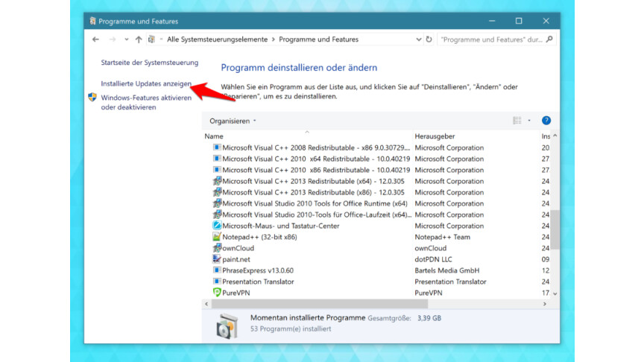Click the vertical scrollbar thumb
Image resolution: width=644 pixels, height=362 pixels.
[x=555, y=229]
